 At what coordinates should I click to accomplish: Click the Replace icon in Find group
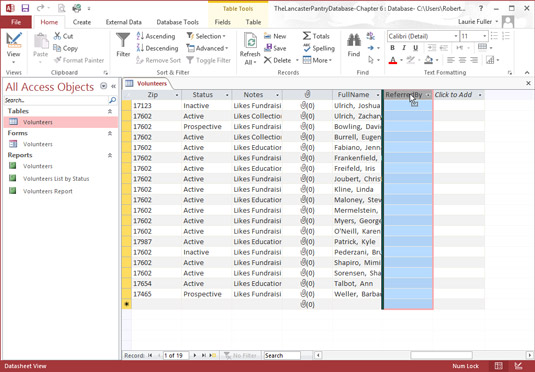point(371,36)
